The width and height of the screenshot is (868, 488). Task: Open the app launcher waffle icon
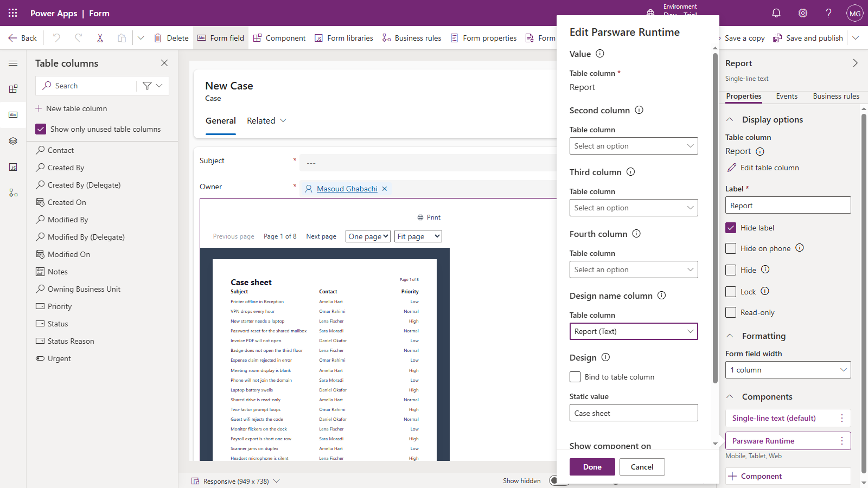click(x=13, y=13)
